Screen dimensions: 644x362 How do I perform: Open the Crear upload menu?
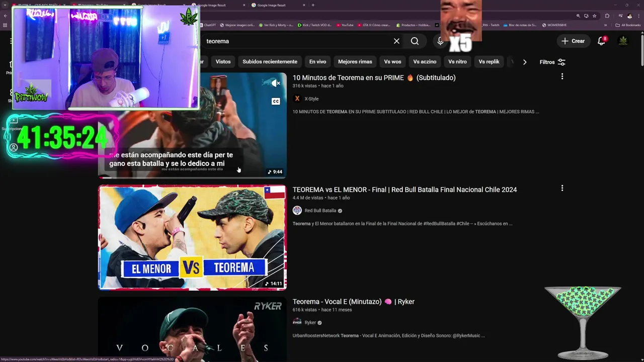click(x=573, y=41)
